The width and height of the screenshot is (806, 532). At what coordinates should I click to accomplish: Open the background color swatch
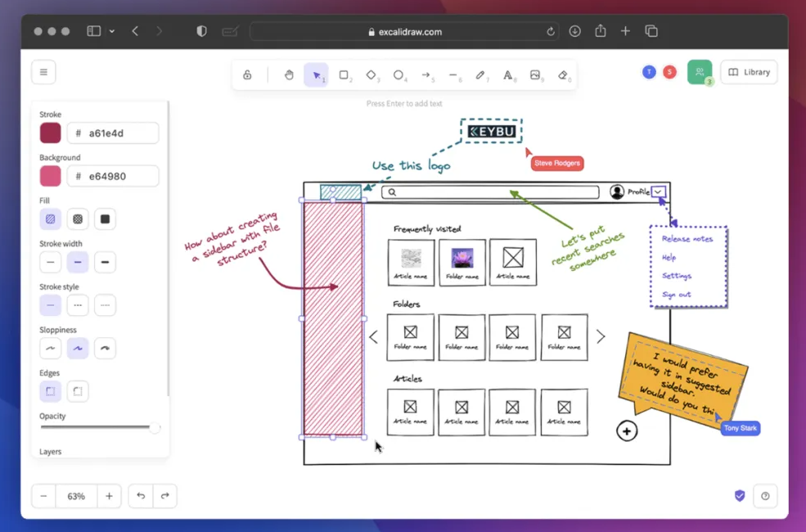click(51, 176)
